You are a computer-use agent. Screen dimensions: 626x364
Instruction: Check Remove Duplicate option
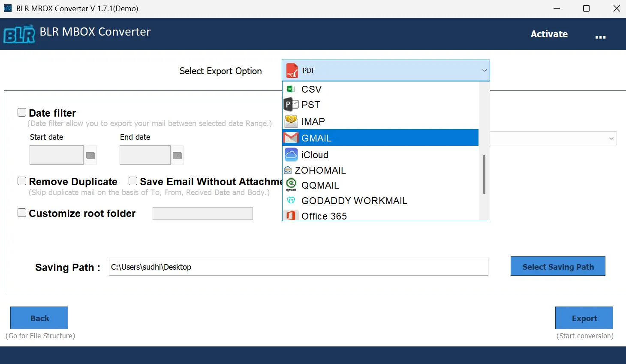point(21,180)
